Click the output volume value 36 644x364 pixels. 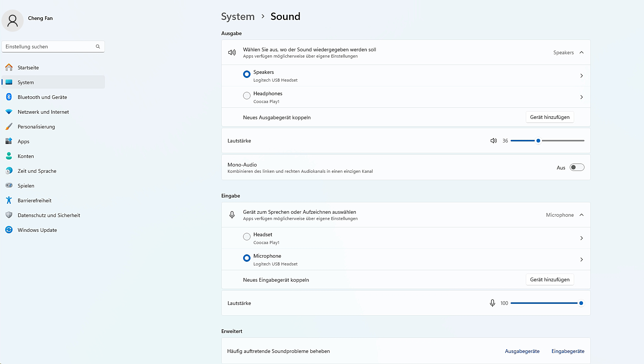[x=505, y=141]
